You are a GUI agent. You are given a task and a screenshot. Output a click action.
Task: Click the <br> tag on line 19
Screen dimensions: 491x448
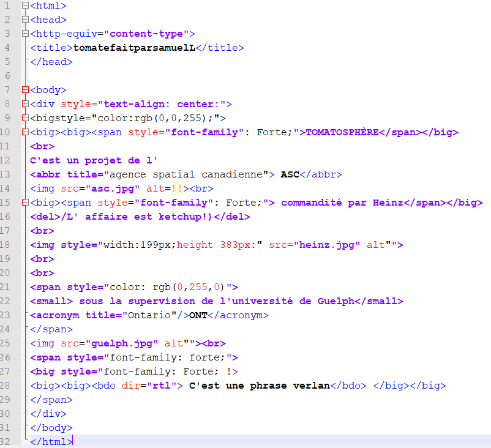[x=42, y=259]
